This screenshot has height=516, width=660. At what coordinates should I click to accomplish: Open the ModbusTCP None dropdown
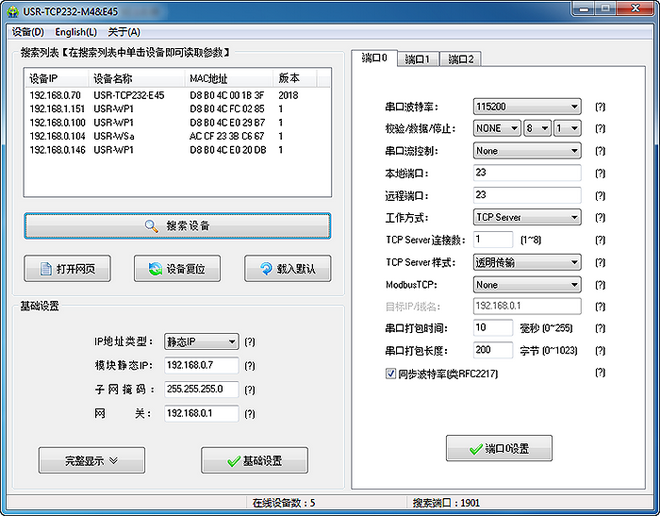pos(527,285)
